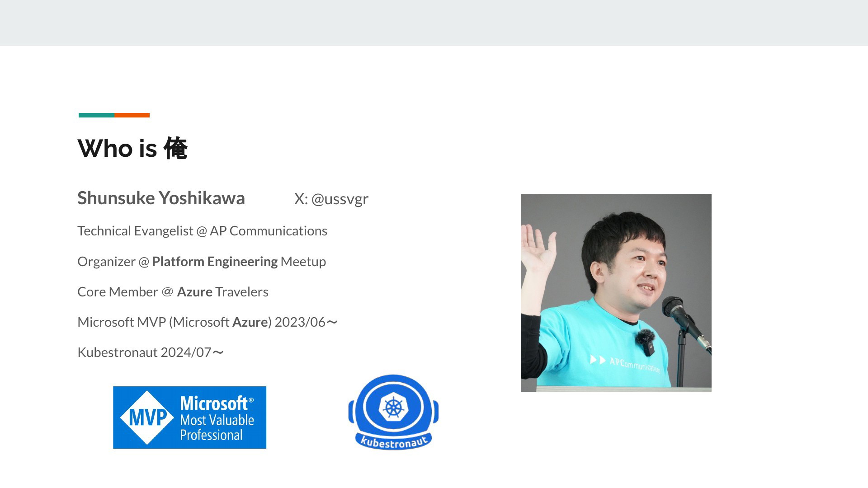The width and height of the screenshot is (868, 488).
Task: Open the speaker photo on the right
Action: [616, 292]
